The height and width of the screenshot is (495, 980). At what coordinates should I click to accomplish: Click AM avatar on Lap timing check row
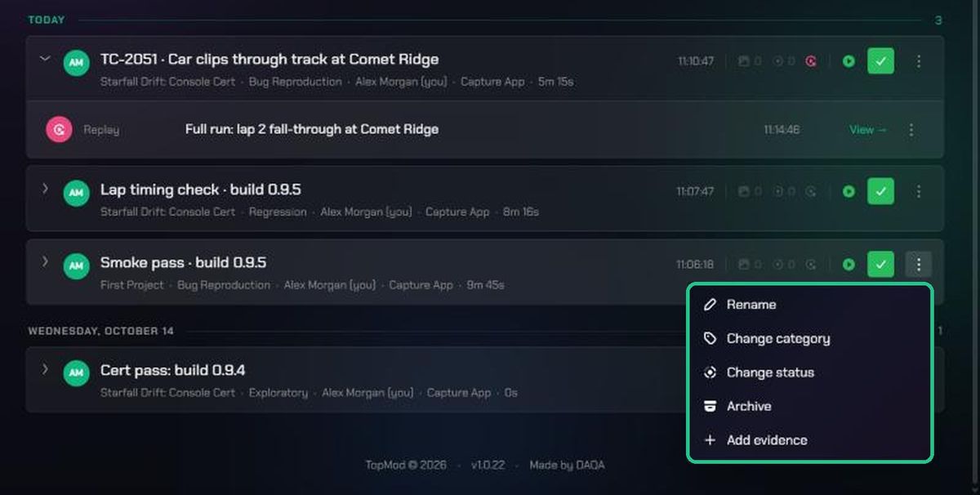[x=77, y=193]
